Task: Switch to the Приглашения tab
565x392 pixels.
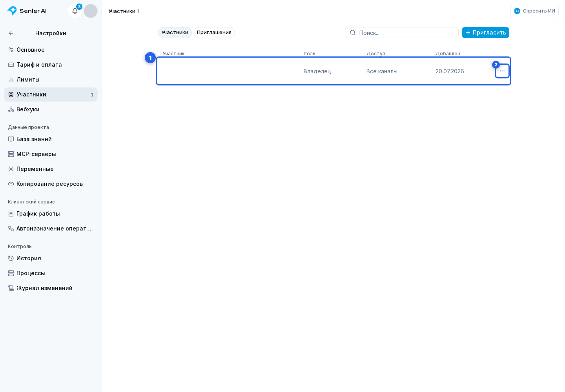Action: 214,33
